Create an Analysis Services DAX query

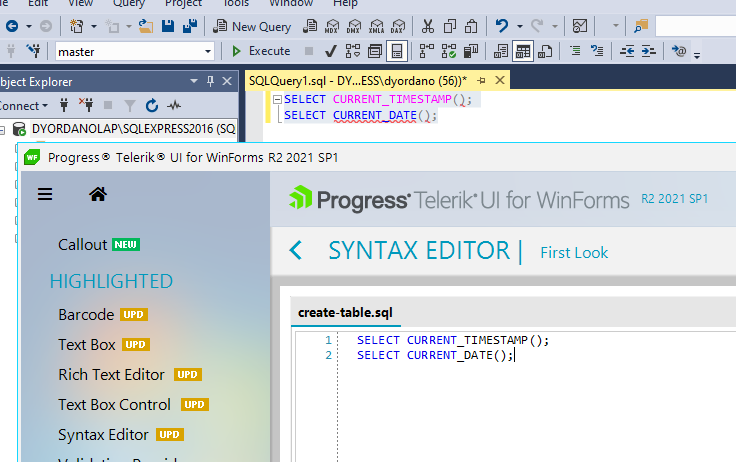point(398,26)
